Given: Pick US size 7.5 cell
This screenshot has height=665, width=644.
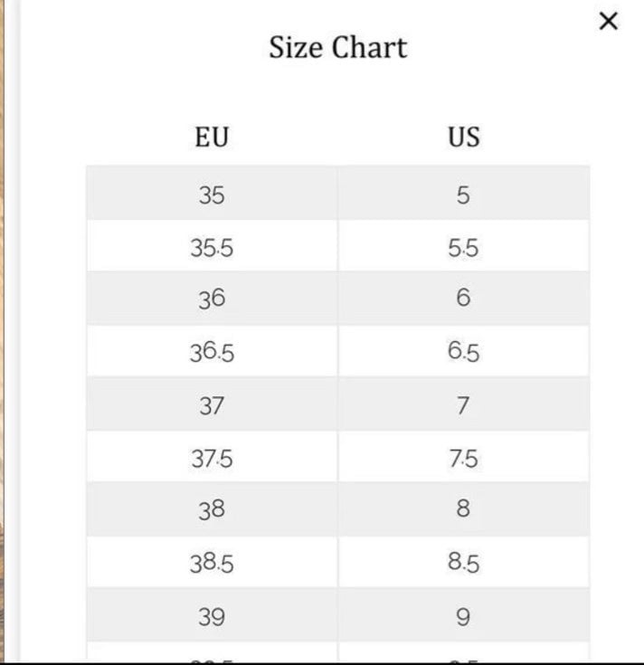Looking at the screenshot, I should click(x=464, y=456).
